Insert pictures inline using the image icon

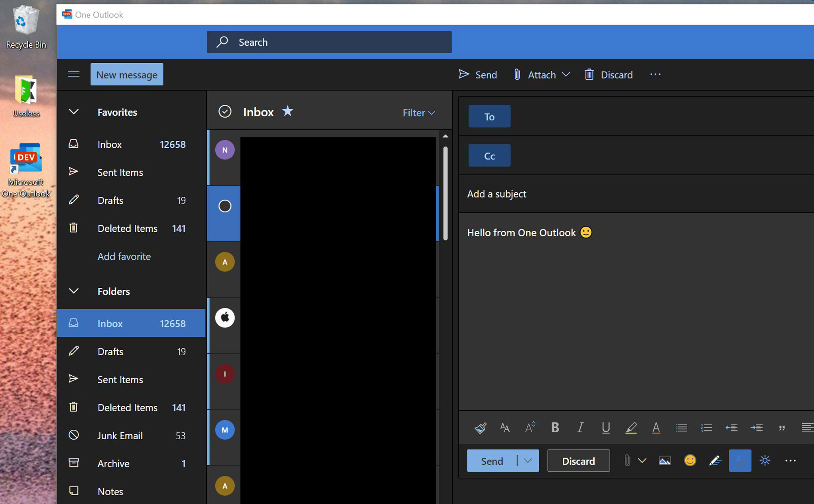click(665, 461)
